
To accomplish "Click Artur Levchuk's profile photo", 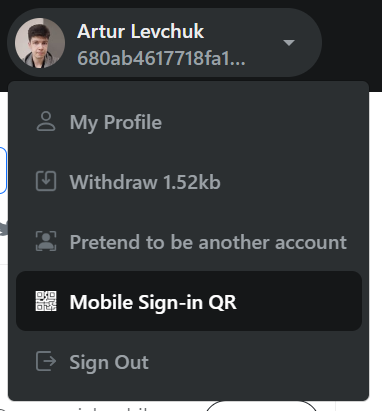I will (x=40, y=43).
